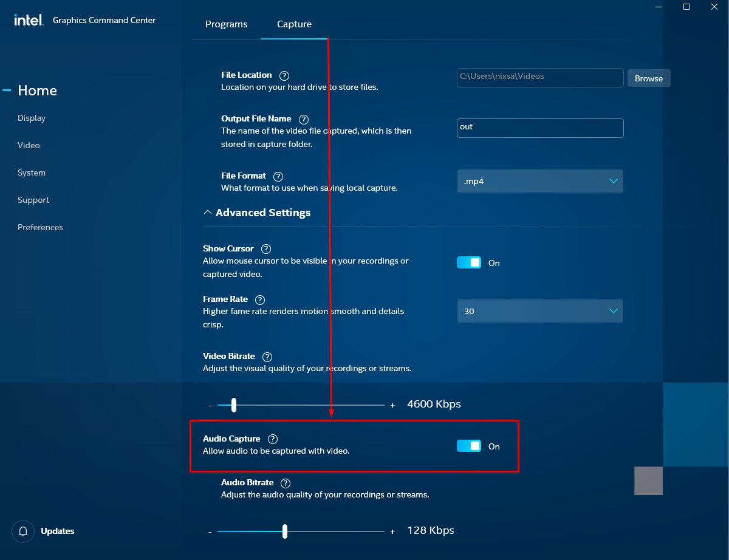Turn off Audio Capture

point(468,445)
